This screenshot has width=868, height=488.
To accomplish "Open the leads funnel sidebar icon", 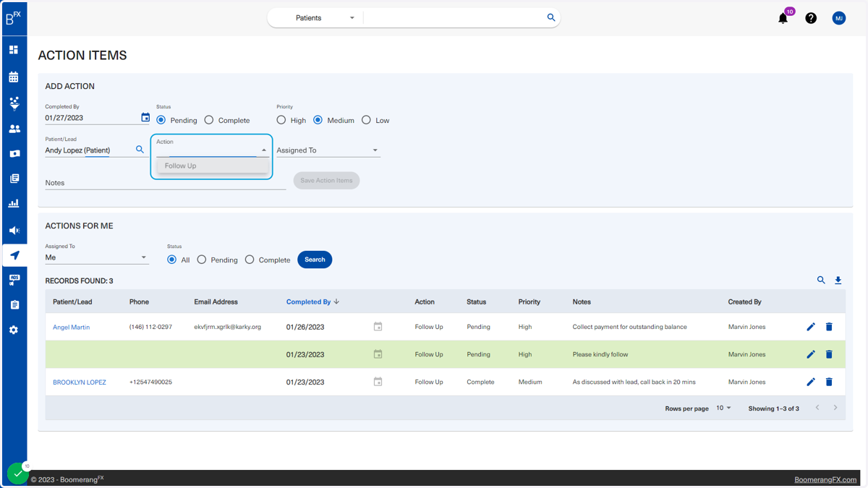I will pyautogui.click(x=14, y=103).
